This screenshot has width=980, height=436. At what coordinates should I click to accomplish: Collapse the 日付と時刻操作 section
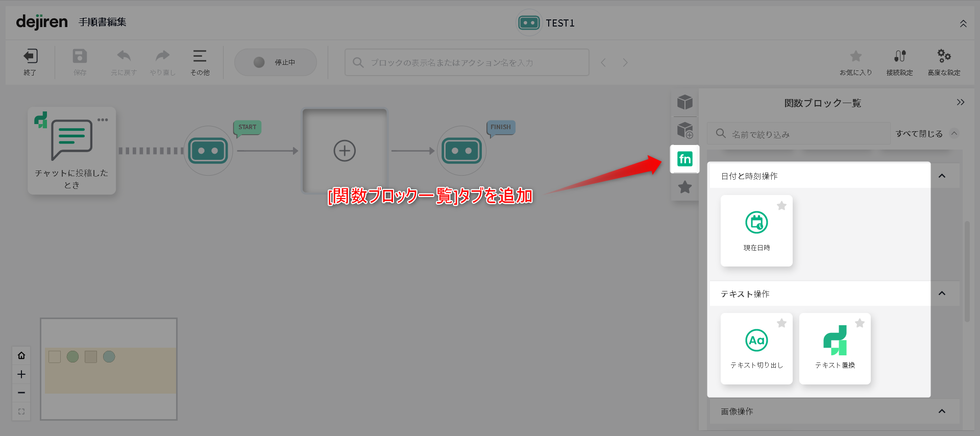click(942, 176)
